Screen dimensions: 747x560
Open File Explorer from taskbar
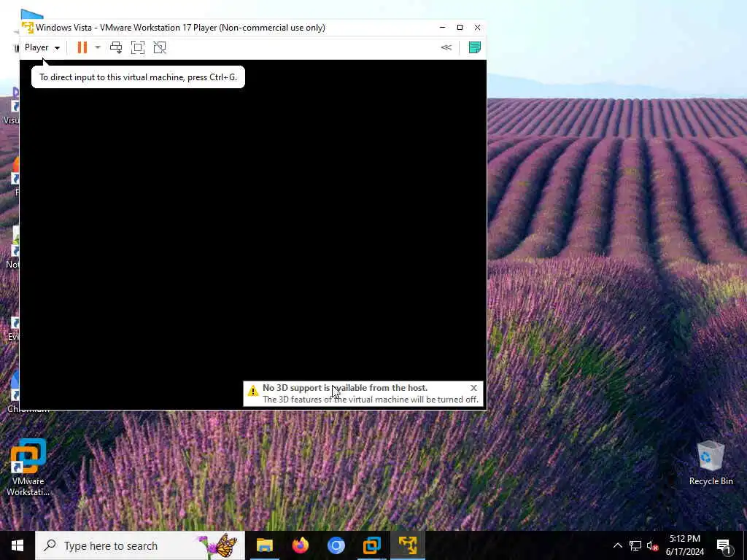(x=264, y=545)
